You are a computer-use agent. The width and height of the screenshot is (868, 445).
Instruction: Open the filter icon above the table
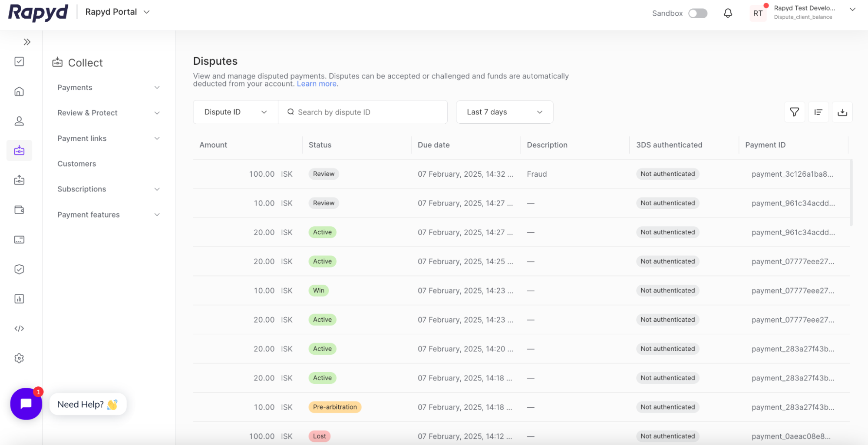(x=794, y=112)
